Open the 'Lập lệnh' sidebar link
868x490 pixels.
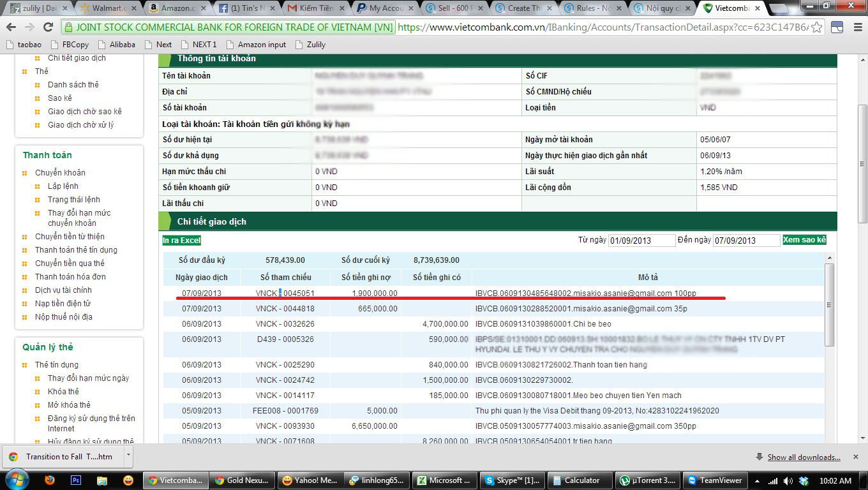(x=63, y=186)
